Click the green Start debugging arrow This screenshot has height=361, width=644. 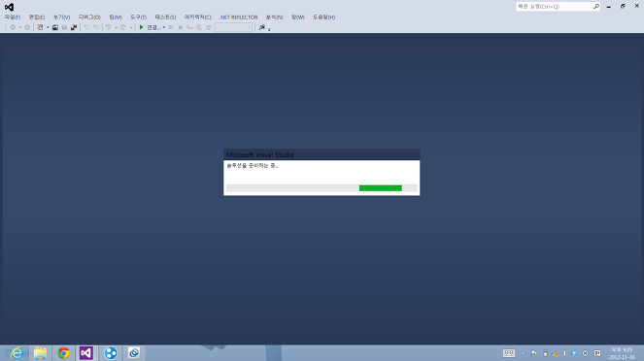point(141,27)
